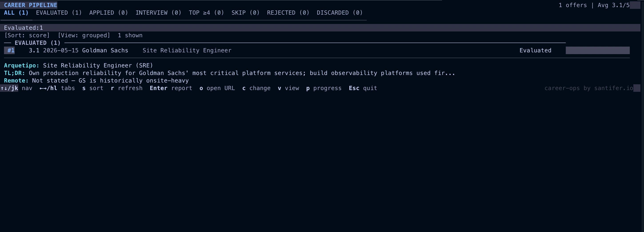Viewport: 644px width, 232px height.
Task: Click the Remote: Not stated line
Action: tap(96, 81)
